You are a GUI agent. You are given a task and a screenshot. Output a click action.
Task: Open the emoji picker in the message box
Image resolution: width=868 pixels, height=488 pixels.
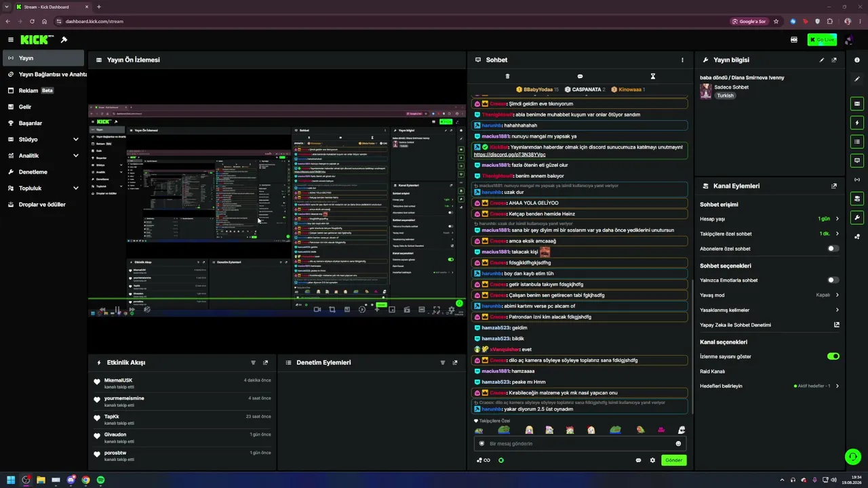[x=678, y=444]
